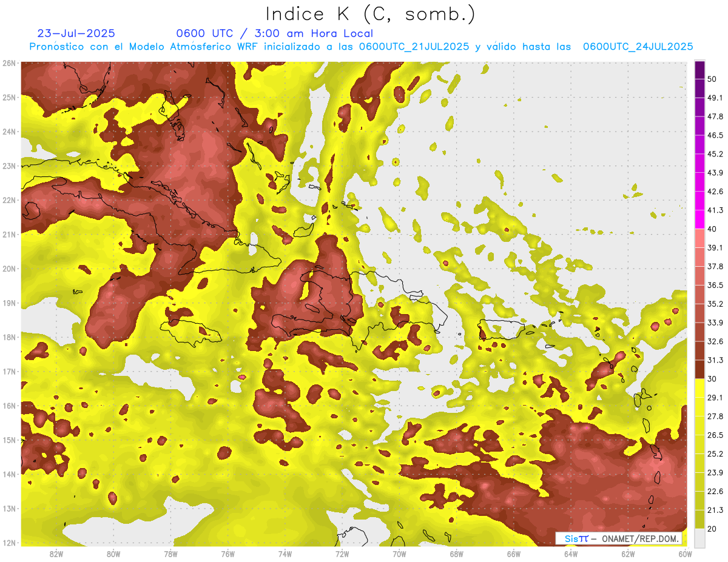Click the legend value '25.2'

715,454
